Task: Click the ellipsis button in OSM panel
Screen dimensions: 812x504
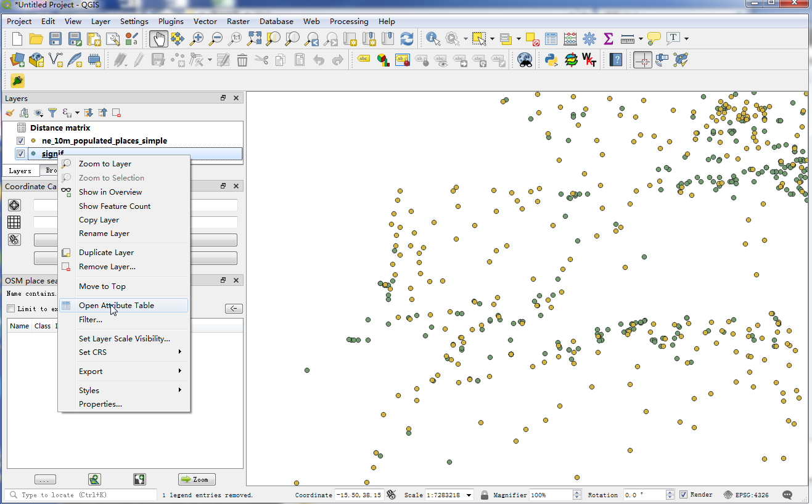Action: (45, 479)
